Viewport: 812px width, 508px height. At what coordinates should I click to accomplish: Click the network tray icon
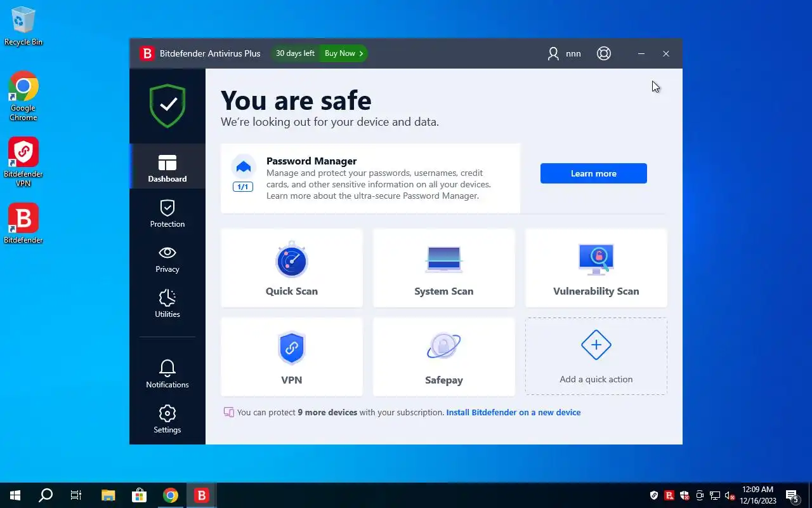(715, 495)
